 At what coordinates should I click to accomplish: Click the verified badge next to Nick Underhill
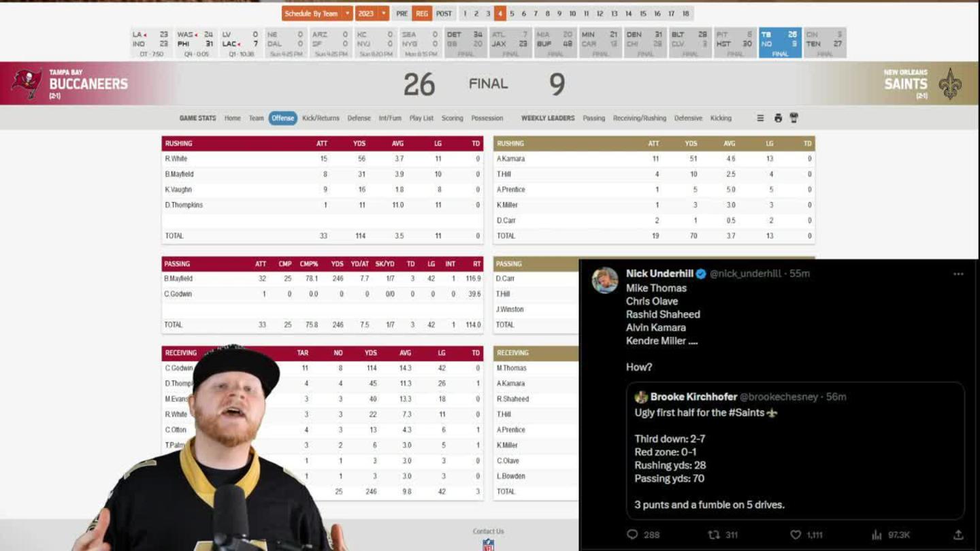point(701,273)
